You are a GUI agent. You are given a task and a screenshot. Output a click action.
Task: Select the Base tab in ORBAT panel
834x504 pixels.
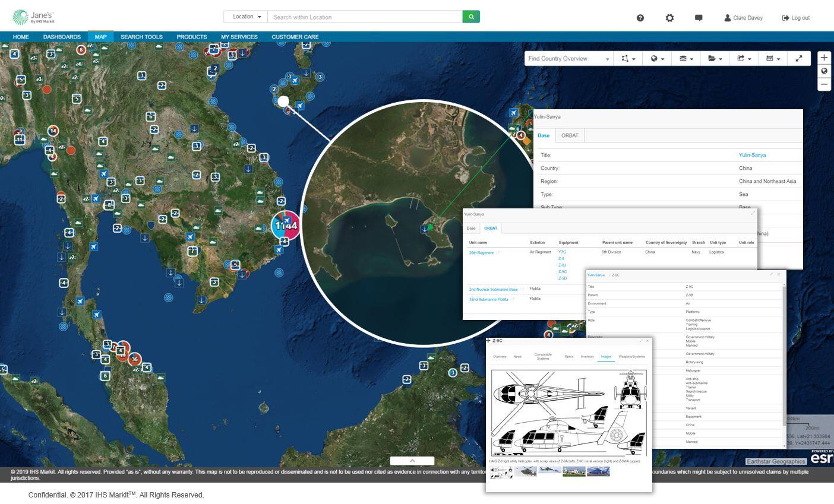pos(471,228)
